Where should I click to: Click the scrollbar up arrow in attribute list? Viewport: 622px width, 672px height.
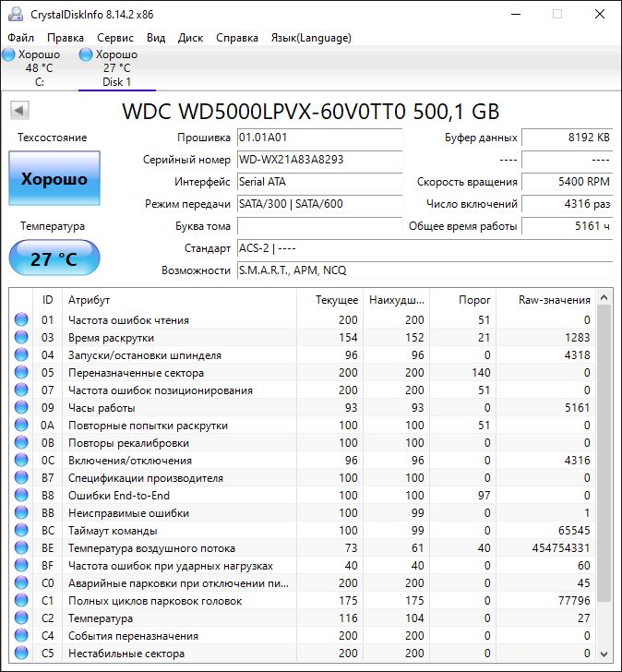coord(604,297)
